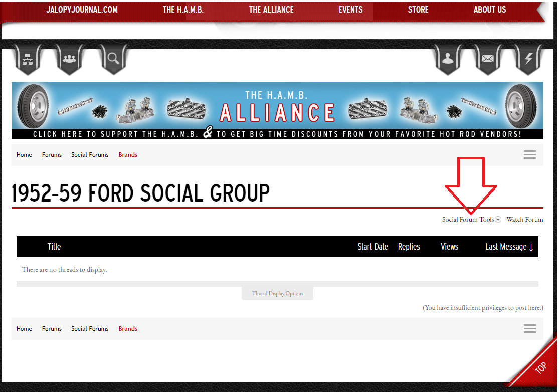Jump to top using red TOP corner
Image resolution: width=559 pixels, height=392 pixels.
pos(539,369)
